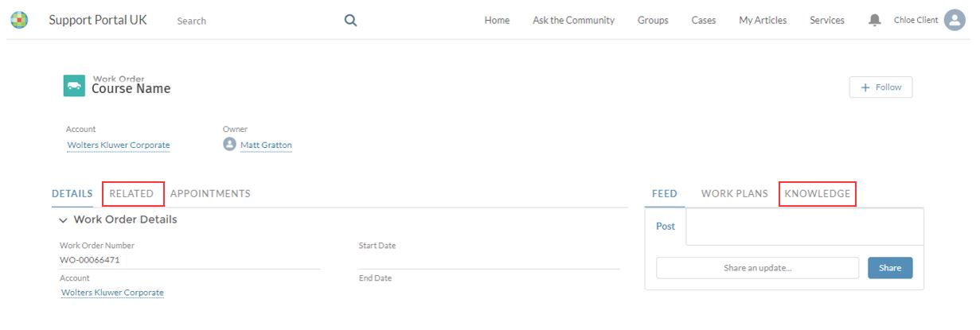Open the Knowledge tab
This screenshot has height=330, width=980.
818,193
